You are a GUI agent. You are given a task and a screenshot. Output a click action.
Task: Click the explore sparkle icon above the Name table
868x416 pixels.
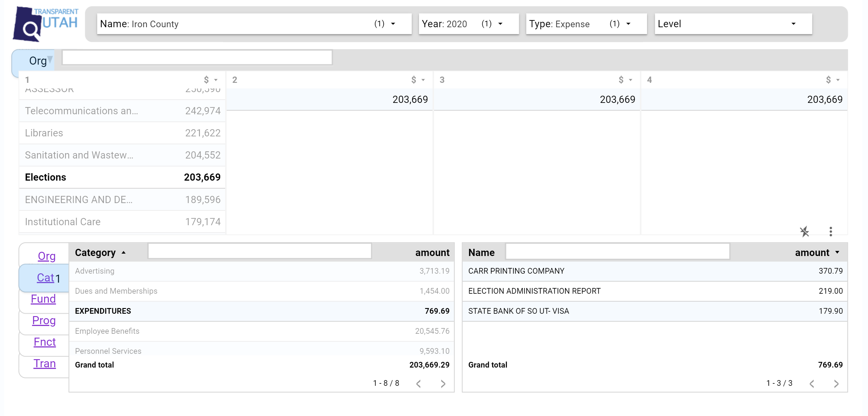[x=804, y=231]
